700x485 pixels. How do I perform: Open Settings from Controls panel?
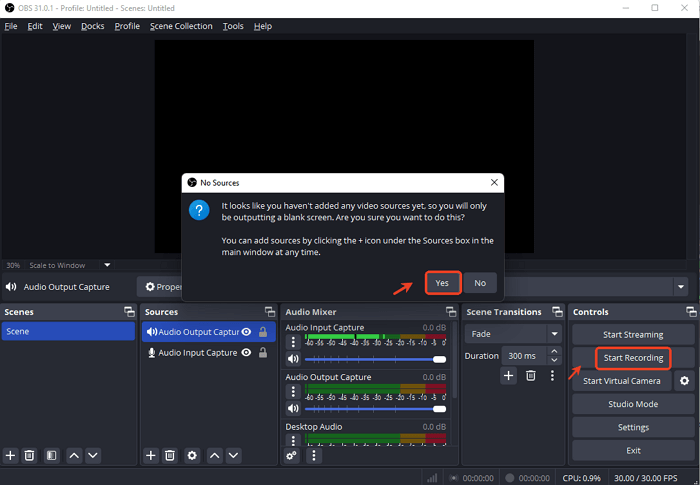pos(633,427)
